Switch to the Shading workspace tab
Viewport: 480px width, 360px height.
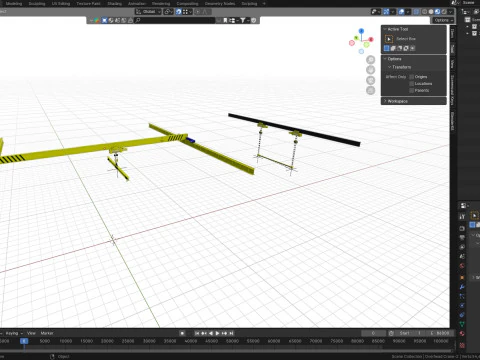pyautogui.click(x=115, y=3)
